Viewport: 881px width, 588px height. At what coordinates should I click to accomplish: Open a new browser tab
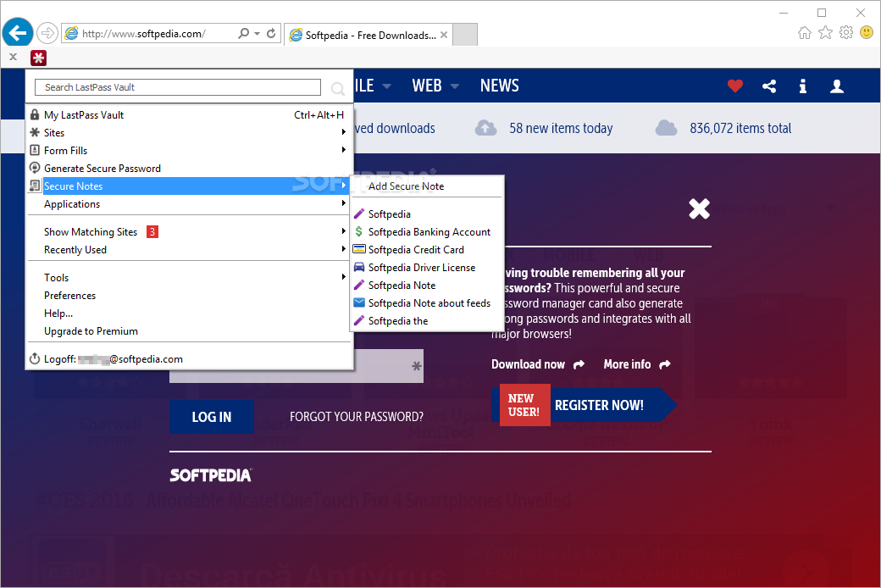click(x=465, y=34)
